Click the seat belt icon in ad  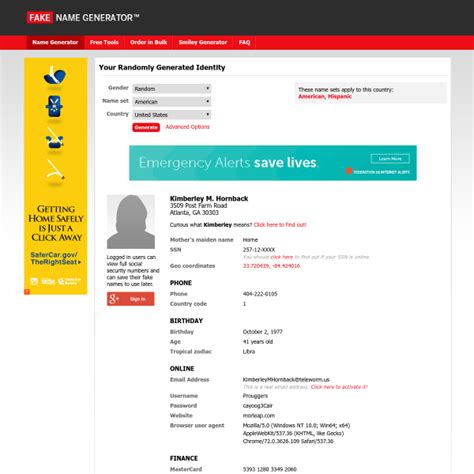[55, 170]
